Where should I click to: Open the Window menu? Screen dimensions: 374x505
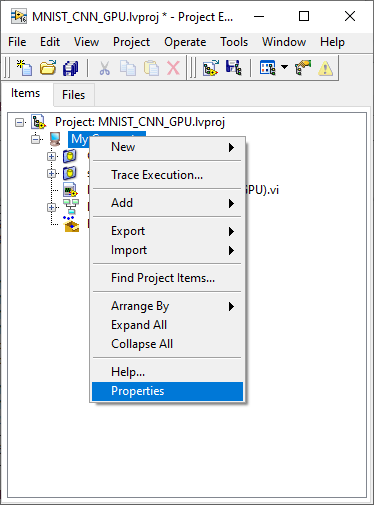(x=284, y=42)
